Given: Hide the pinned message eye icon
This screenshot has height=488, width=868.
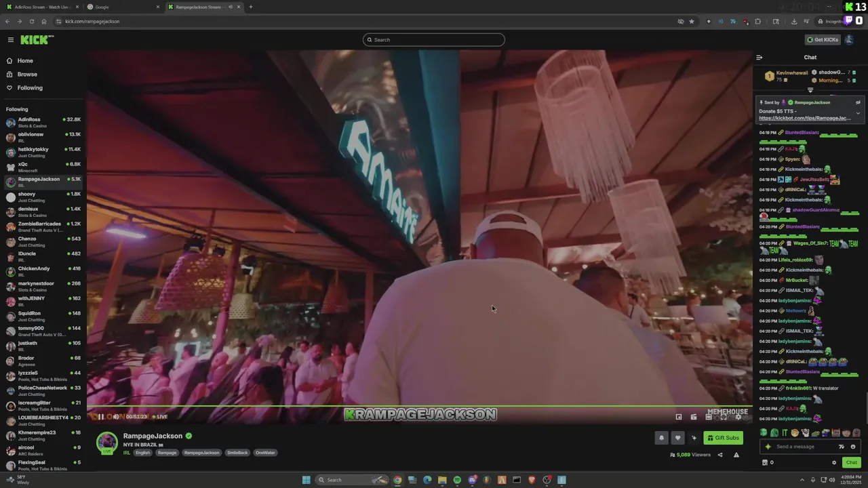Looking at the screenshot, I should point(858,102).
